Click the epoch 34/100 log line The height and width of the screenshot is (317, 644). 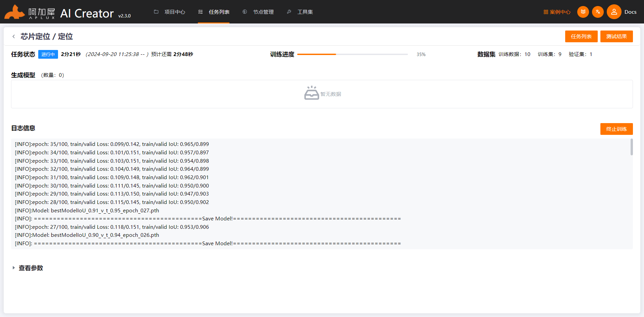tap(112, 153)
